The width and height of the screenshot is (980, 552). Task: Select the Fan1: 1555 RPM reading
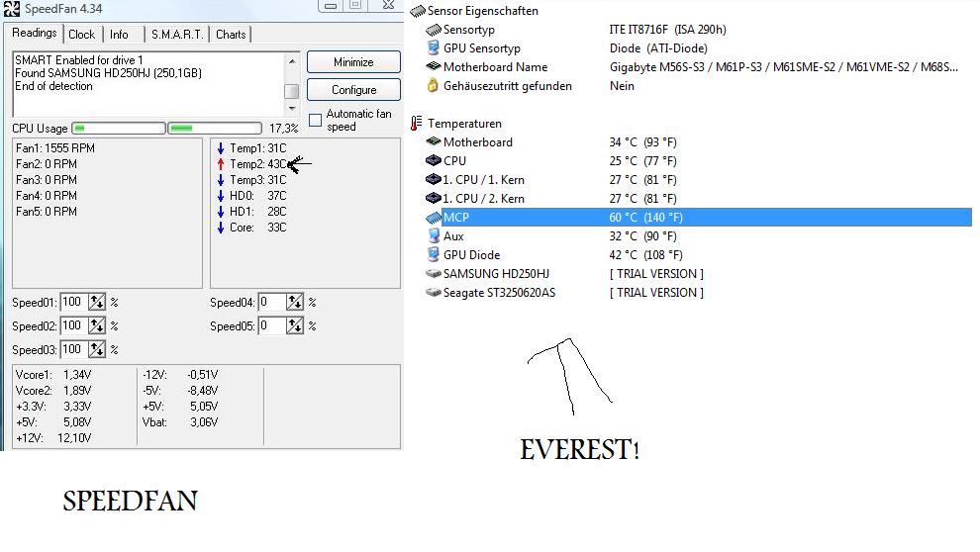pos(55,148)
